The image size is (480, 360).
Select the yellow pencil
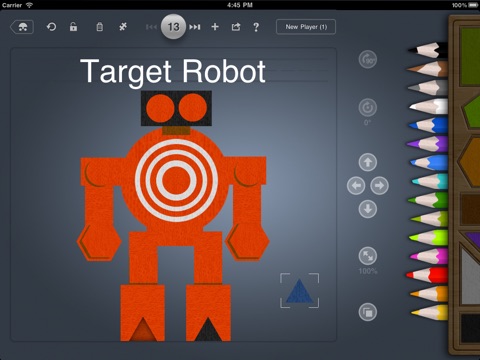coord(429,313)
